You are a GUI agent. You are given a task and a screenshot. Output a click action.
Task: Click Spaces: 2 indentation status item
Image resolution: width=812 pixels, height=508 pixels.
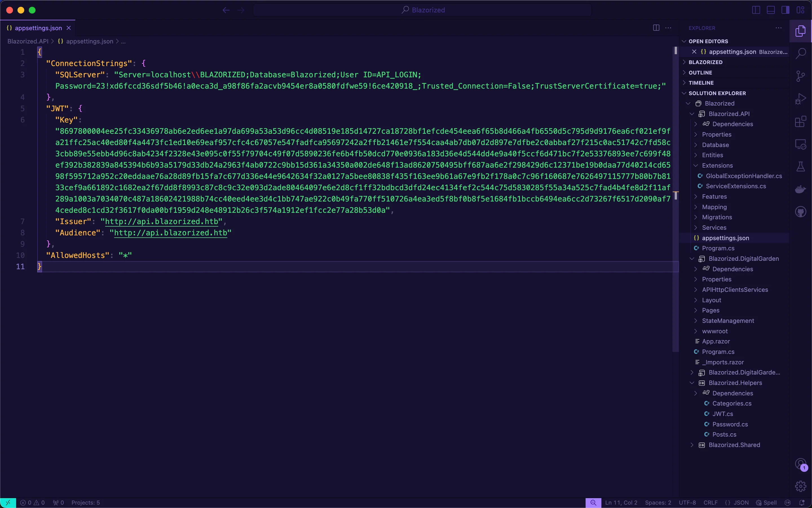[658, 503]
